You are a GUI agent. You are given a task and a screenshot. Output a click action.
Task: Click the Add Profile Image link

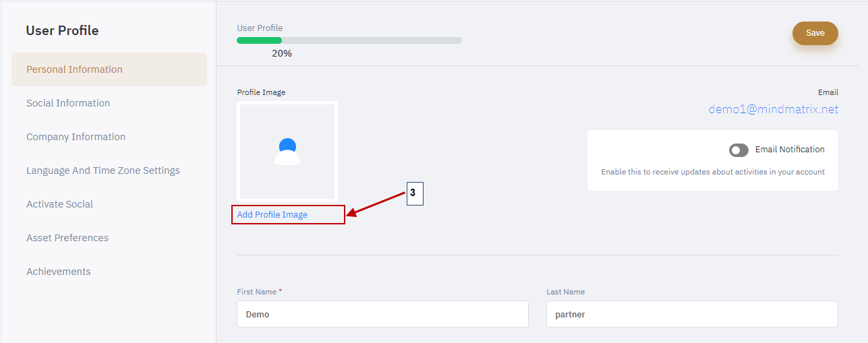pyautogui.click(x=272, y=215)
